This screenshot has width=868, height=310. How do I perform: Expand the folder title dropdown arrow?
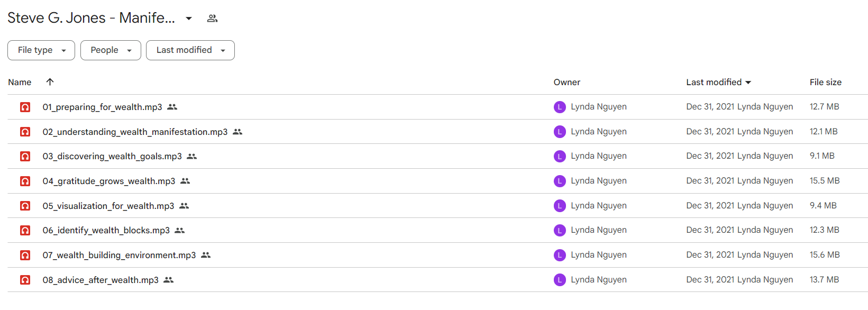[x=189, y=19]
